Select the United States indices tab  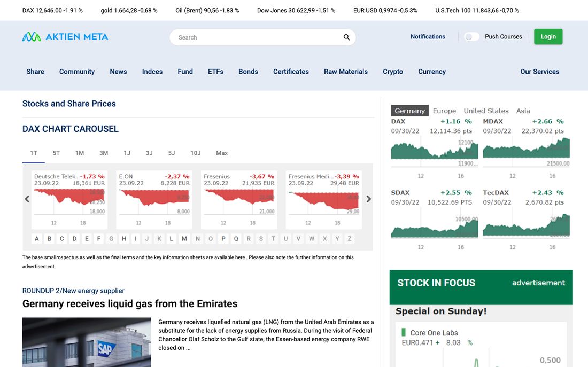pyautogui.click(x=486, y=111)
